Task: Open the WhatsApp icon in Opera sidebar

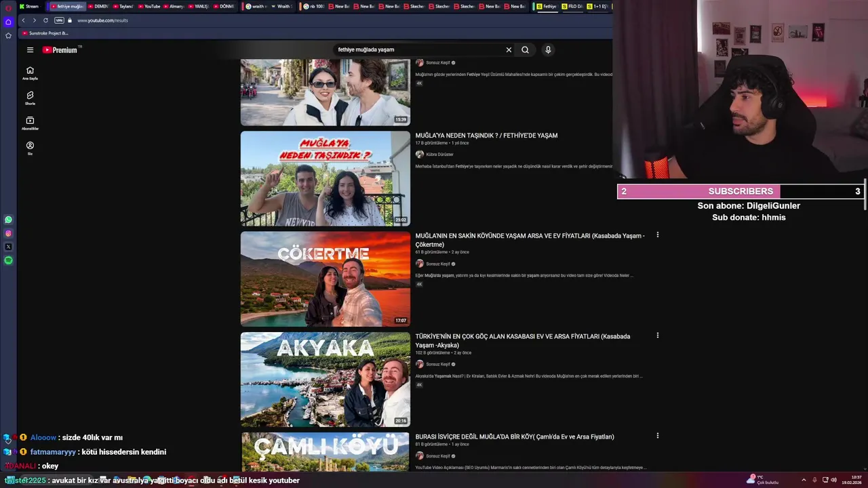Action: pos(8,220)
